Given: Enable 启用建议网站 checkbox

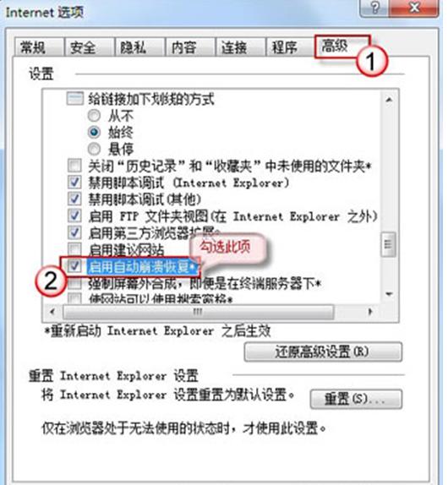Looking at the screenshot, I should coord(74,249).
